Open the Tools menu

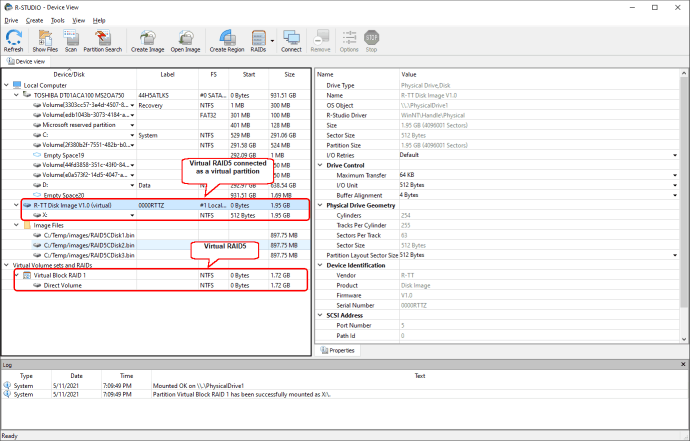pos(58,20)
